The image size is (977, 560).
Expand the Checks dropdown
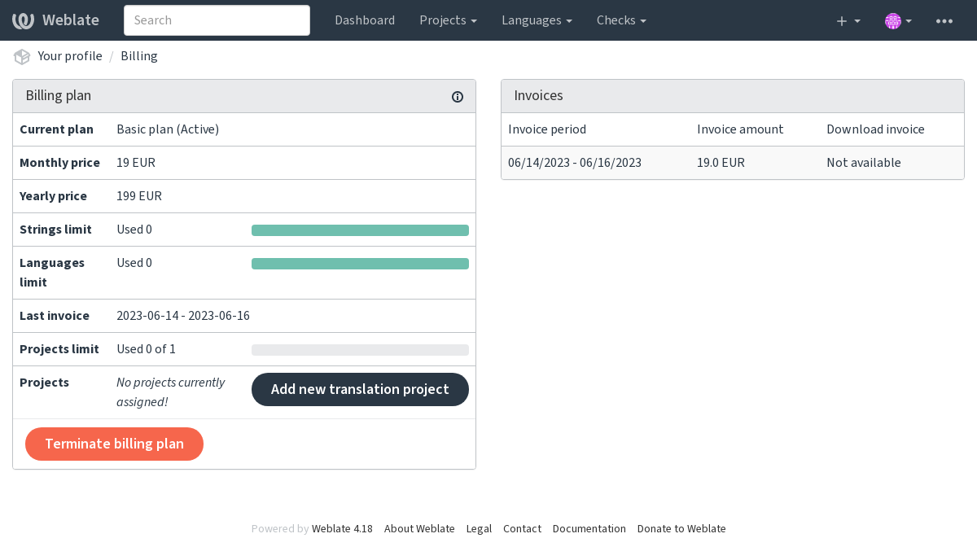tap(621, 20)
